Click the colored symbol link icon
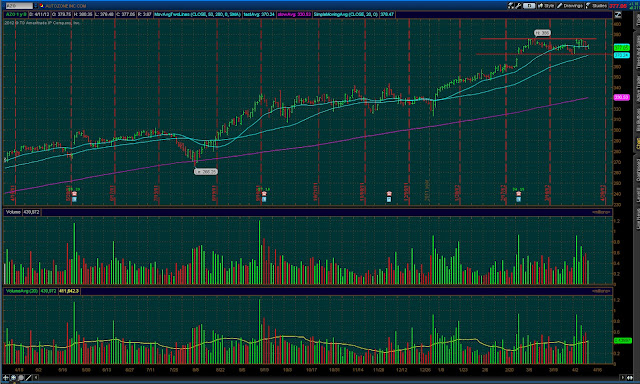 pos(42,6)
